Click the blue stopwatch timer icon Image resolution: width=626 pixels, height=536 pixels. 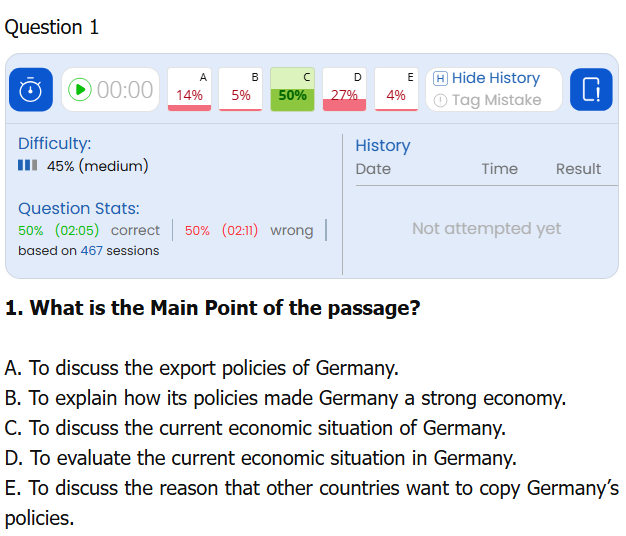tap(31, 90)
